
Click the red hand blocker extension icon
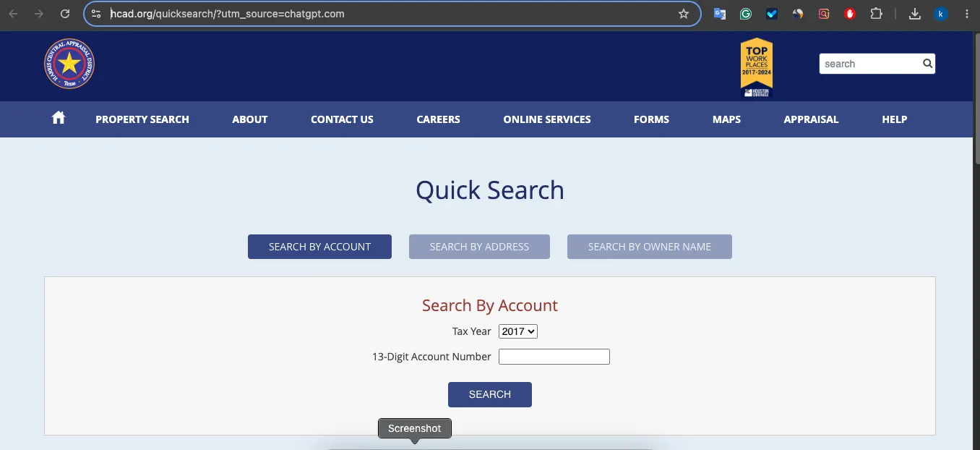850,14
